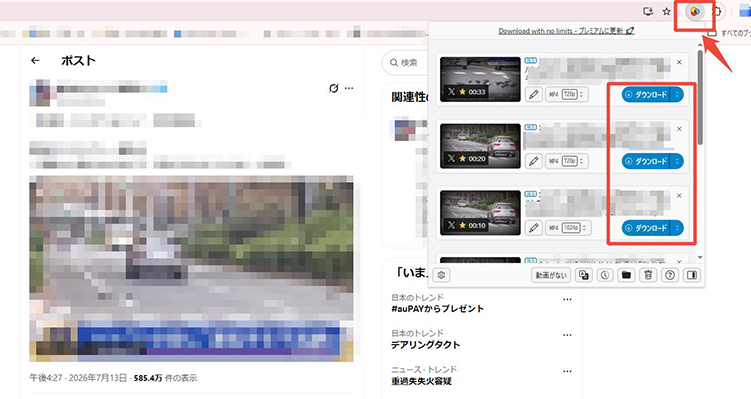Open the デアリングタクト trend
The image size is (751, 399).
pos(425,345)
